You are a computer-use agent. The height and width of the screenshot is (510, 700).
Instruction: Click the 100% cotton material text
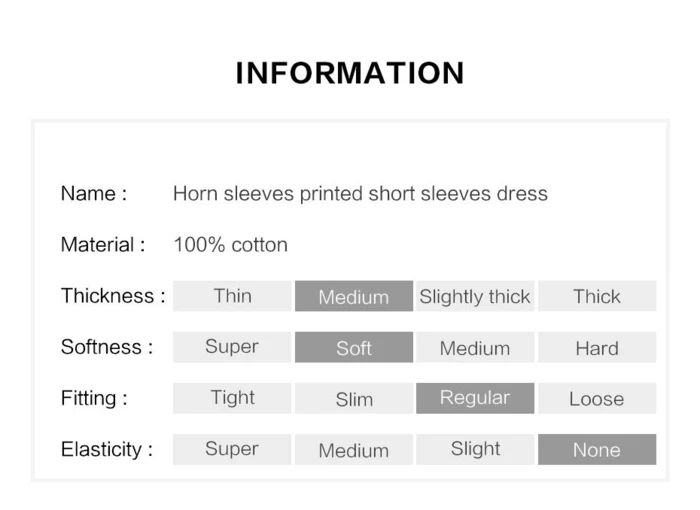pyautogui.click(x=230, y=245)
